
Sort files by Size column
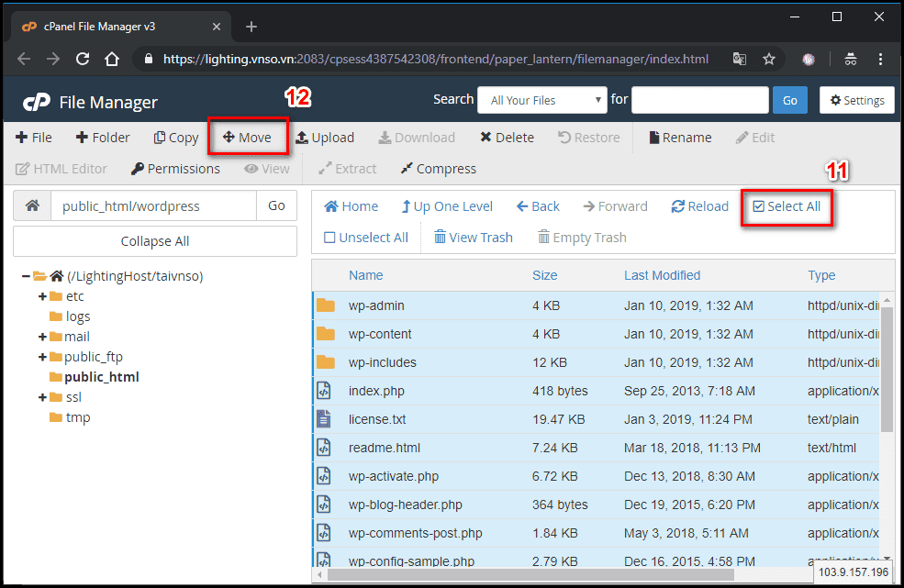[x=545, y=275]
